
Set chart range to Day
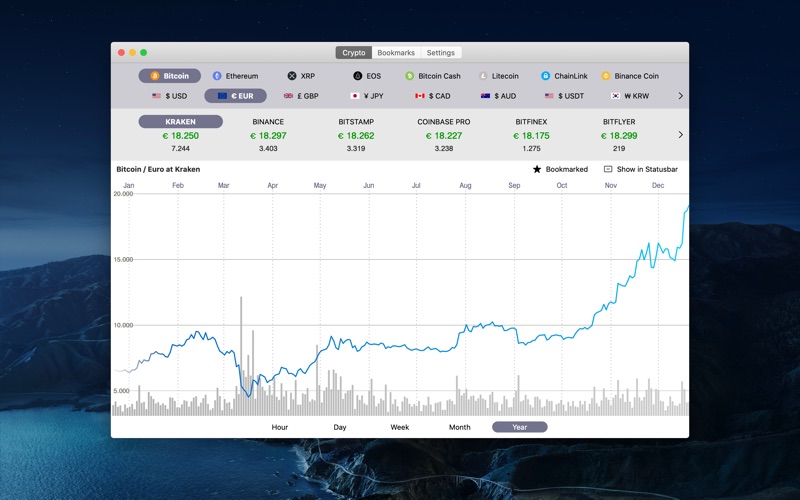click(340, 427)
